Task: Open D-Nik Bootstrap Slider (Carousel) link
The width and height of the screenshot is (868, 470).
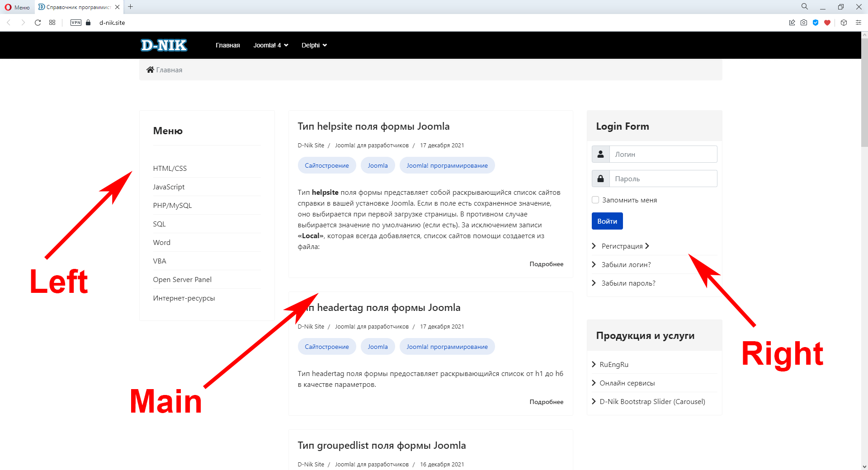Action: pyautogui.click(x=652, y=401)
